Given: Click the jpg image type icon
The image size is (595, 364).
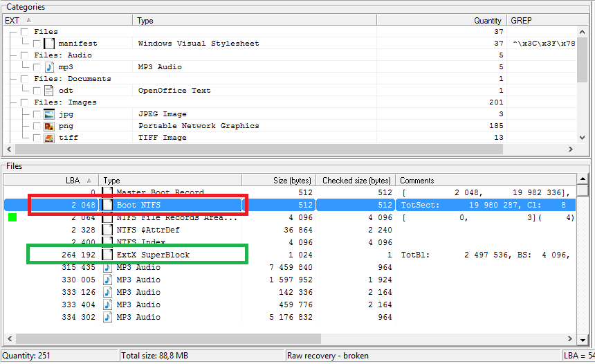Looking at the screenshot, I should (49, 114).
